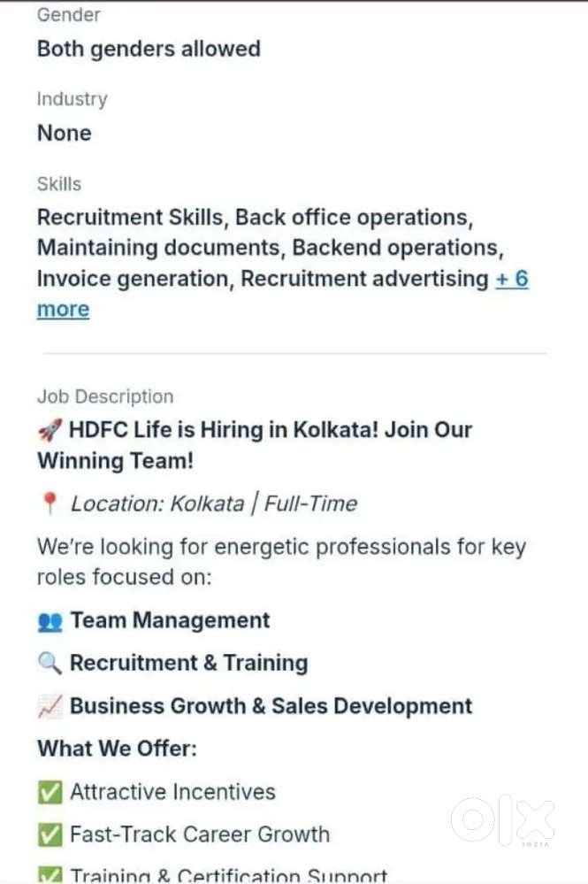
Task: Expand the '+ 6 more' skills link
Action: click(x=511, y=280)
